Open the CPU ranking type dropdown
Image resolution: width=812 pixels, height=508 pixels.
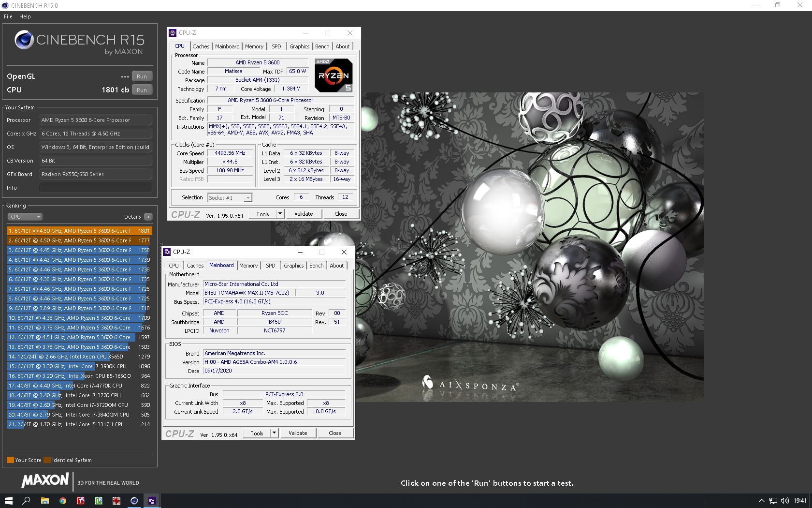click(x=25, y=217)
